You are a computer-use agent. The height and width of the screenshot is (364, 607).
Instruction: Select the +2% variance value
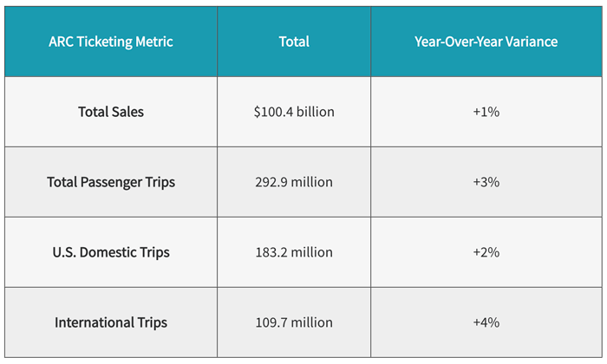(x=486, y=252)
